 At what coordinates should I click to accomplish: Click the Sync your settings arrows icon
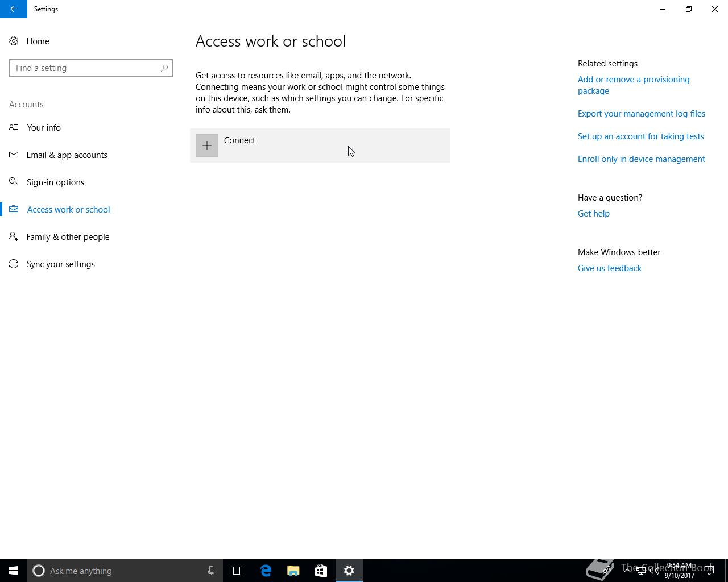tap(14, 264)
